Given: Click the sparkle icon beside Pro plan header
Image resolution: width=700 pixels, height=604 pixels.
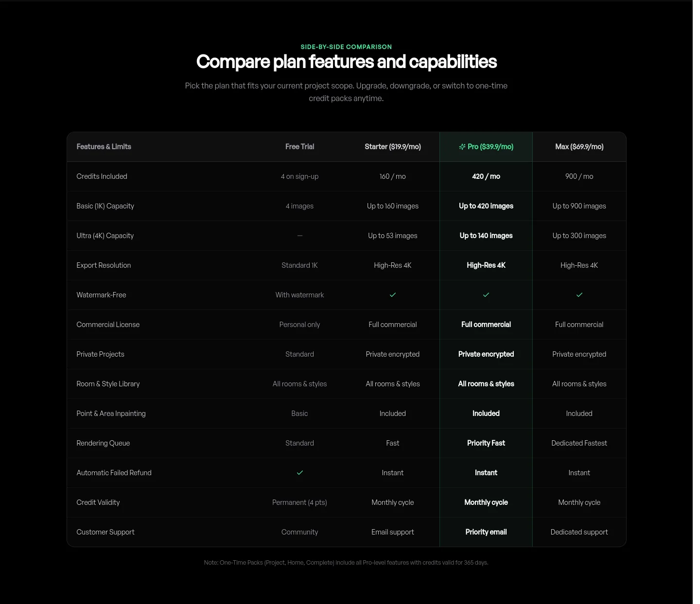Looking at the screenshot, I should click(462, 147).
